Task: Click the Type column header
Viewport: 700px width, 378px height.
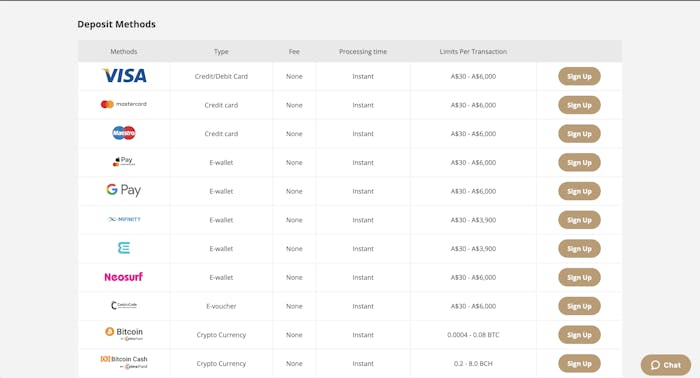Action: coord(221,51)
